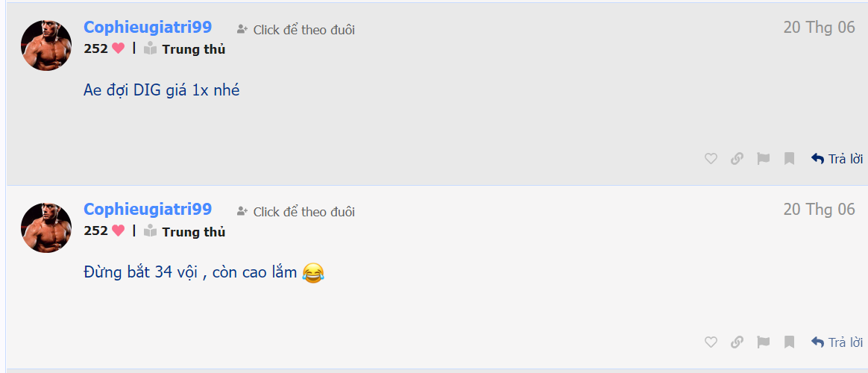The height and width of the screenshot is (373, 868).
Task: Click Trả lời under second post
Action: tap(837, 342)
